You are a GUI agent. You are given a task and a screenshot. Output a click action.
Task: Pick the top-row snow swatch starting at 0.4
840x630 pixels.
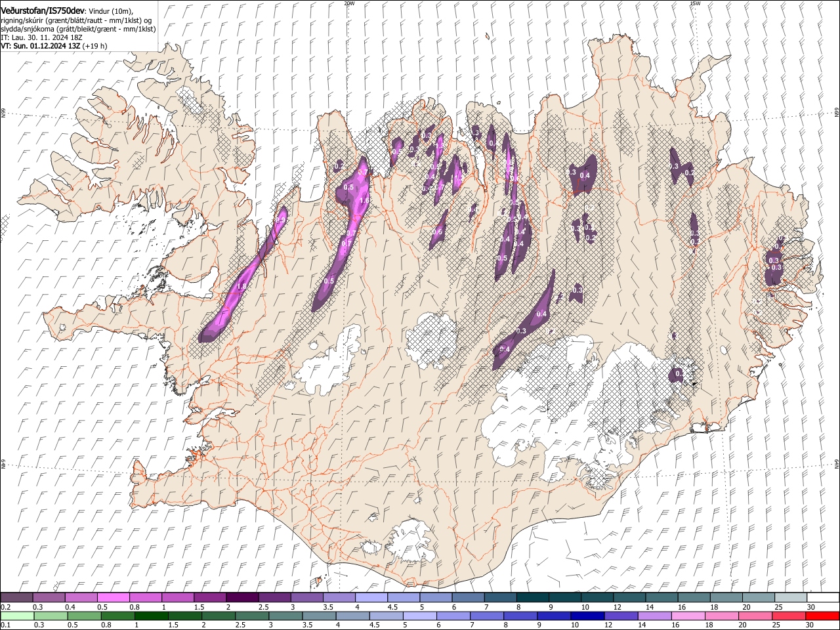[x=81, y=598]
